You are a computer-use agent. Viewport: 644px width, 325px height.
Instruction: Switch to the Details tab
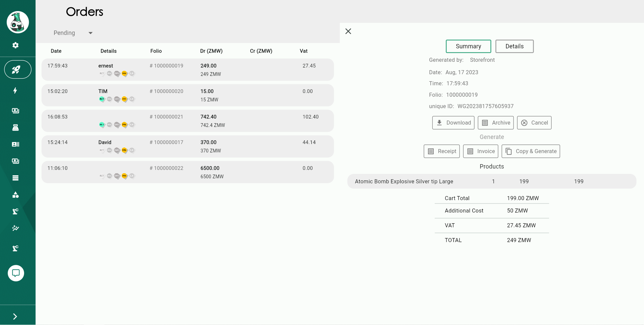click(514, 46)
